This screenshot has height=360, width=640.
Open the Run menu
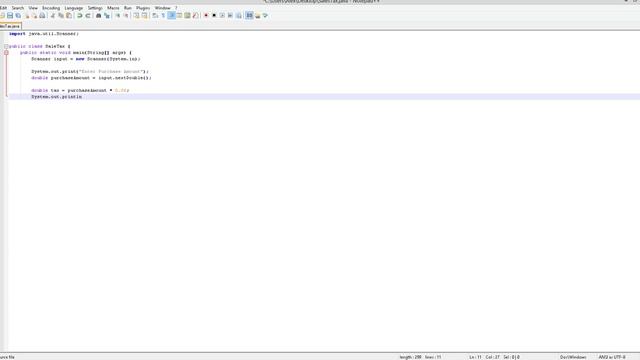(128, 8)
